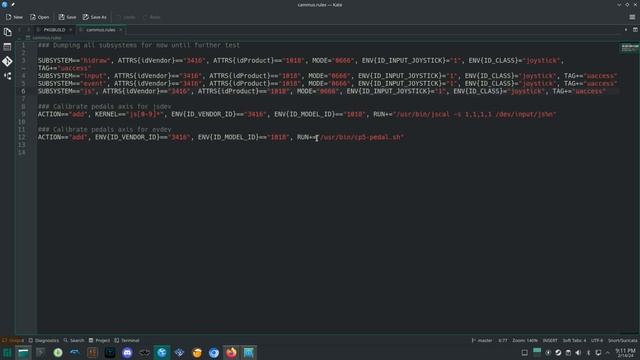Open the Git sidebar panel

(7, 61)
